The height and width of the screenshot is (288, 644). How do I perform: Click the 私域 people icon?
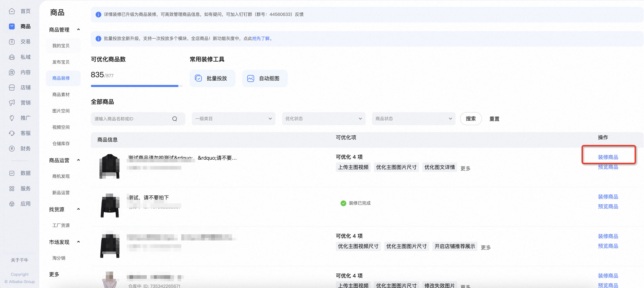[x=12, y=57]
